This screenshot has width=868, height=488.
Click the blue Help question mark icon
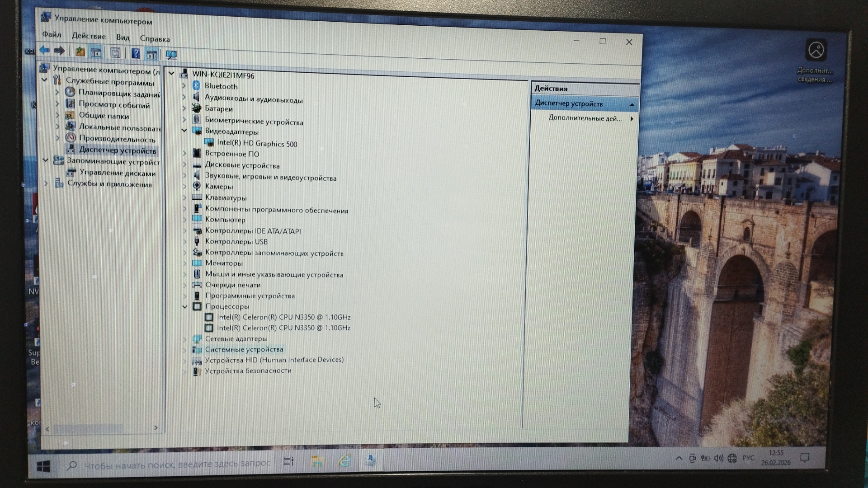tap(136, 53)
